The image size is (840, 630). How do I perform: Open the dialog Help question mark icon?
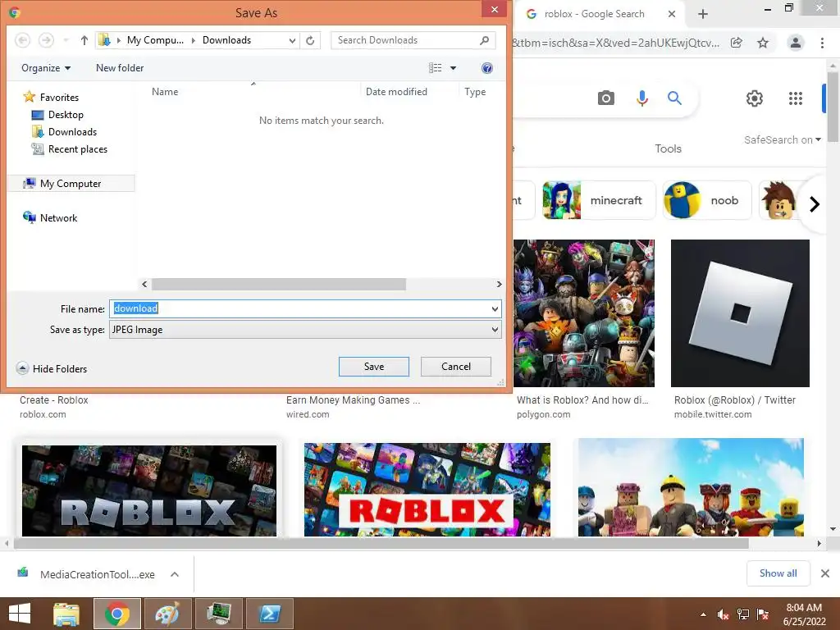point(487,68)
